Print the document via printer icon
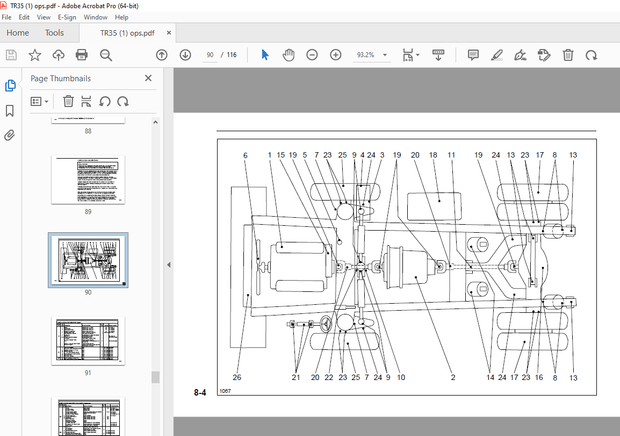 point(82,55)
